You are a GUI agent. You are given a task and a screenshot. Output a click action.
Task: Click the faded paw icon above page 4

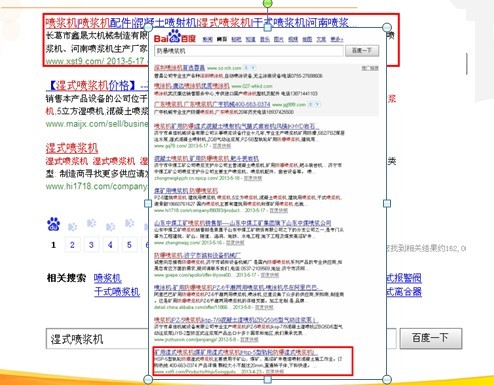110,227
